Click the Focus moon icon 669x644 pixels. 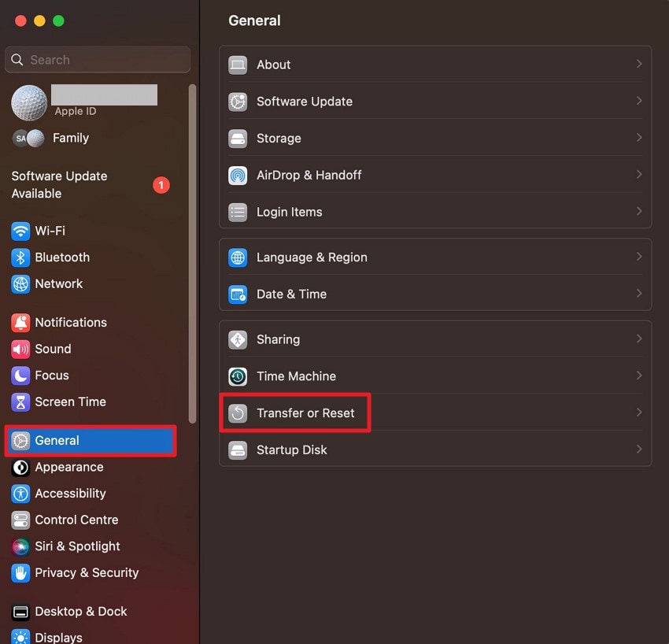click(x=20, y=376)
